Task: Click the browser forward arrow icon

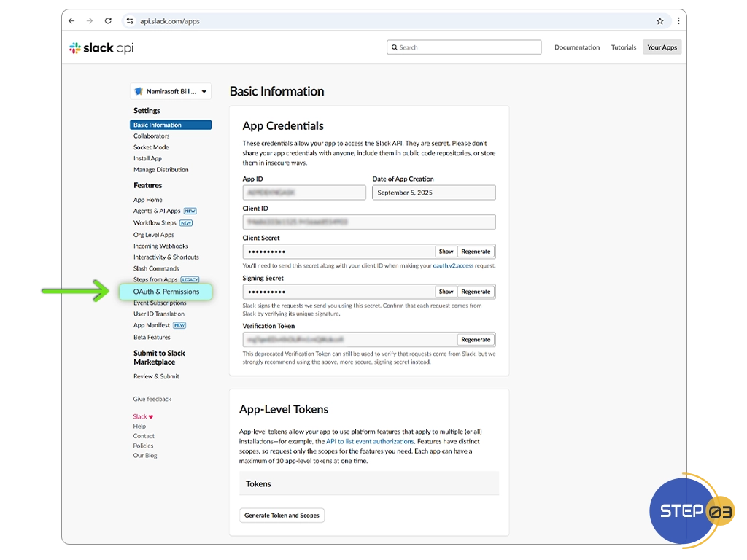Action: pyautogui.click(x=90, y=21)
